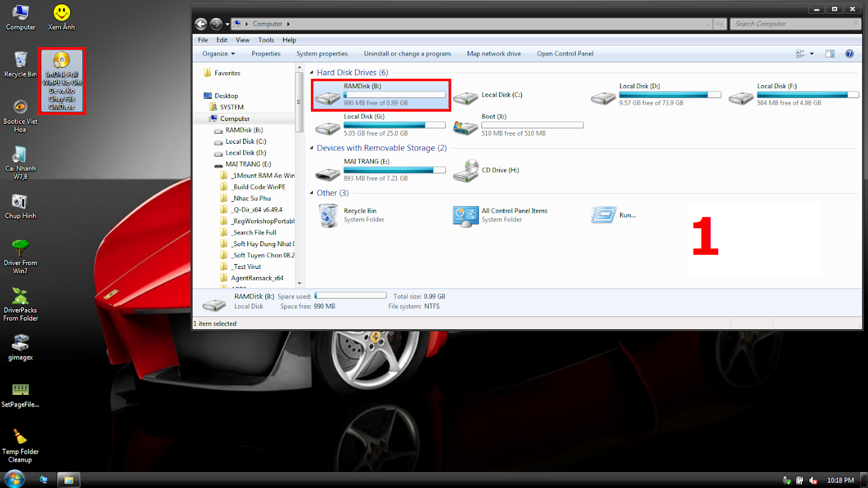The height and width of the screenshot is (488, 868).
Task: Click the Explorer Back arrow button
Action: [x=201, y=24]
